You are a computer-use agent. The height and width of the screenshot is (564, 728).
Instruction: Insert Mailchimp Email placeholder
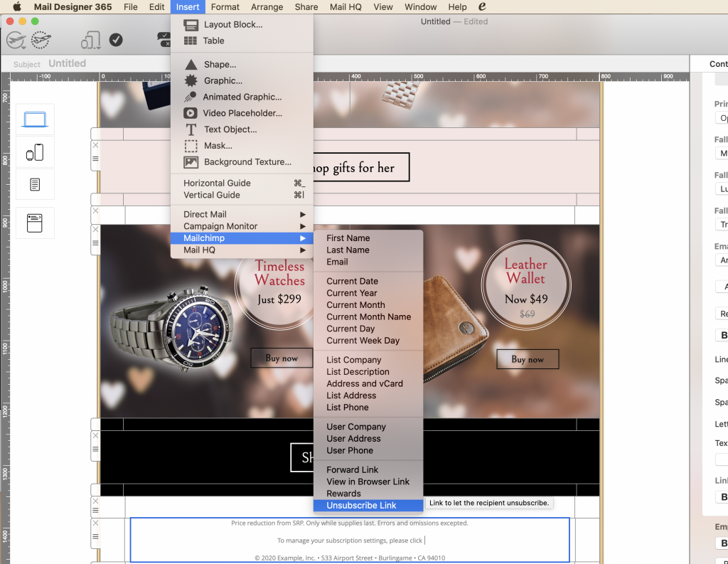[x=368, y=262]
